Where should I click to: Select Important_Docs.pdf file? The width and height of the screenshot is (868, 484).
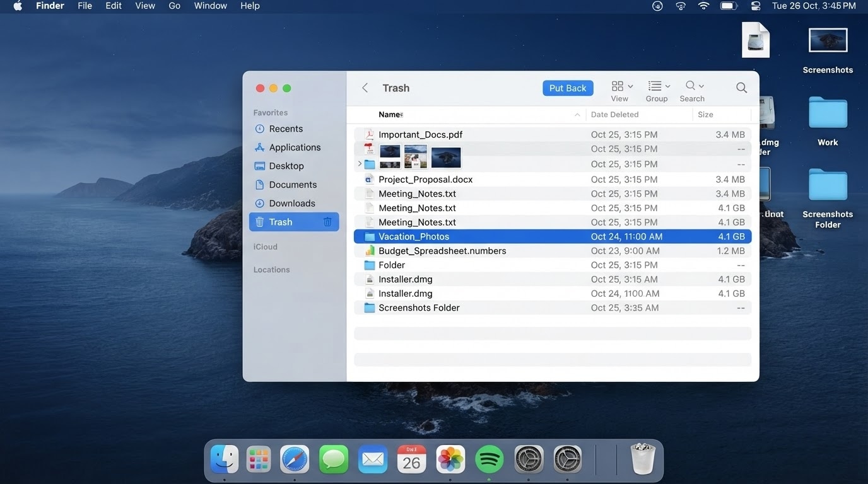pos(553,134)
